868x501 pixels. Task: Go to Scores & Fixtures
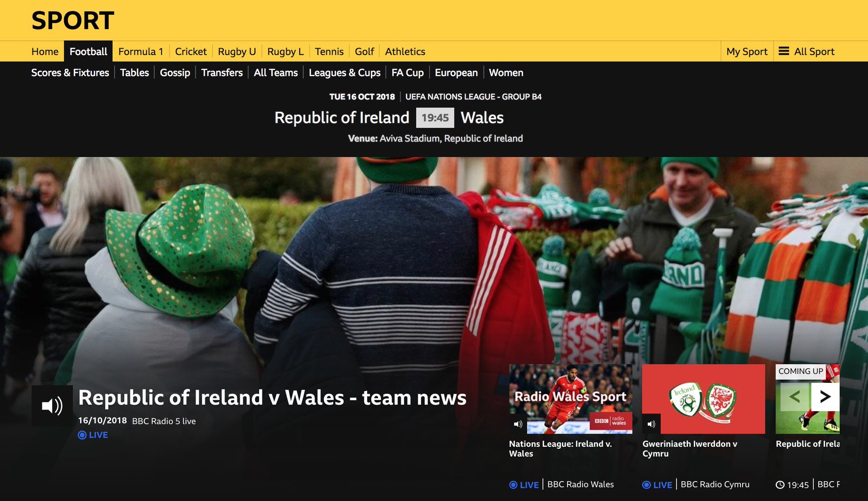pyautogui.click(x=70, y=73)
